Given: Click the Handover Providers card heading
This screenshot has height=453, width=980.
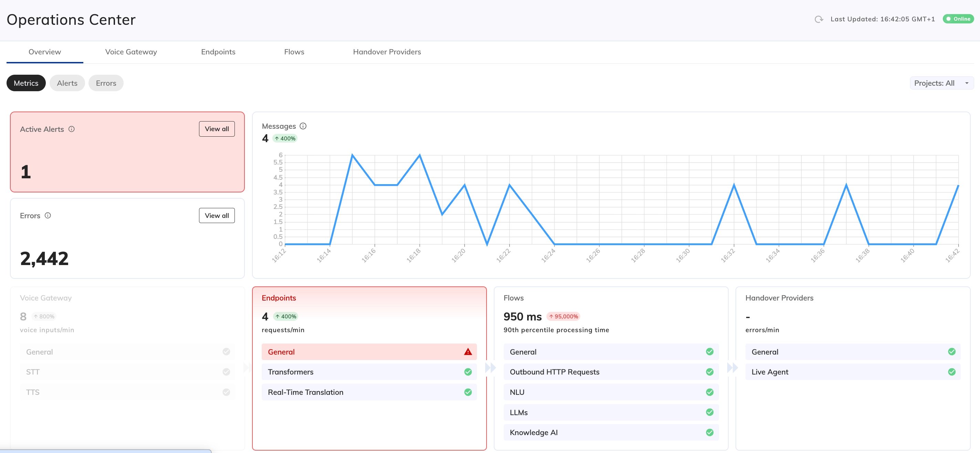Looking at the screenshot, I should tap(779, 298).
